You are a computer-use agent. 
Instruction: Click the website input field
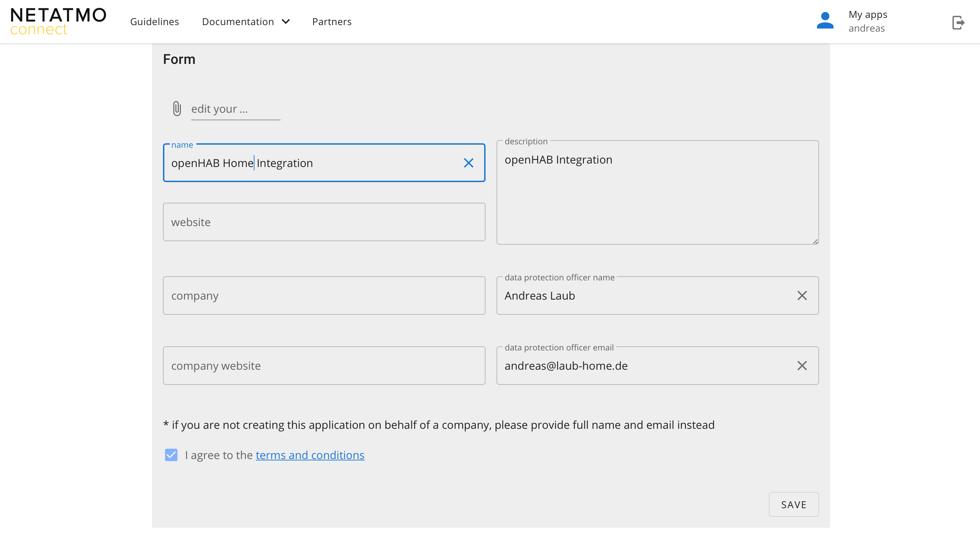click(324, 222)
